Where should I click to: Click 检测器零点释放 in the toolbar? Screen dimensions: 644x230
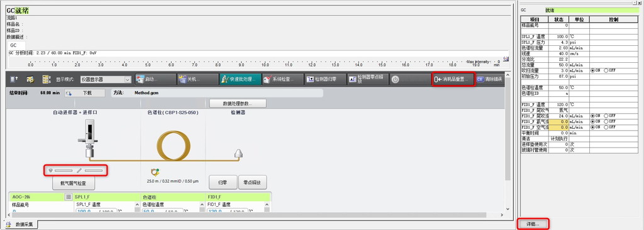click(x=367, y=79)
